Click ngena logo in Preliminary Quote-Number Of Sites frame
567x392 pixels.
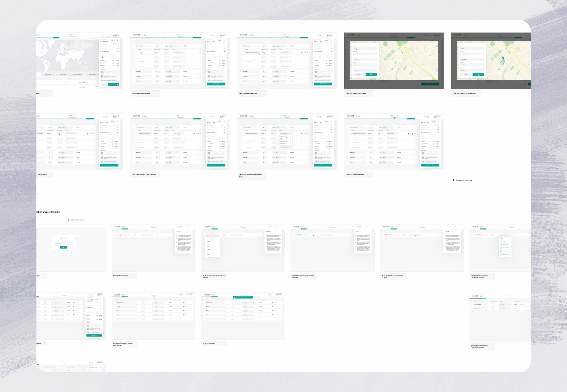pos(386,226)
